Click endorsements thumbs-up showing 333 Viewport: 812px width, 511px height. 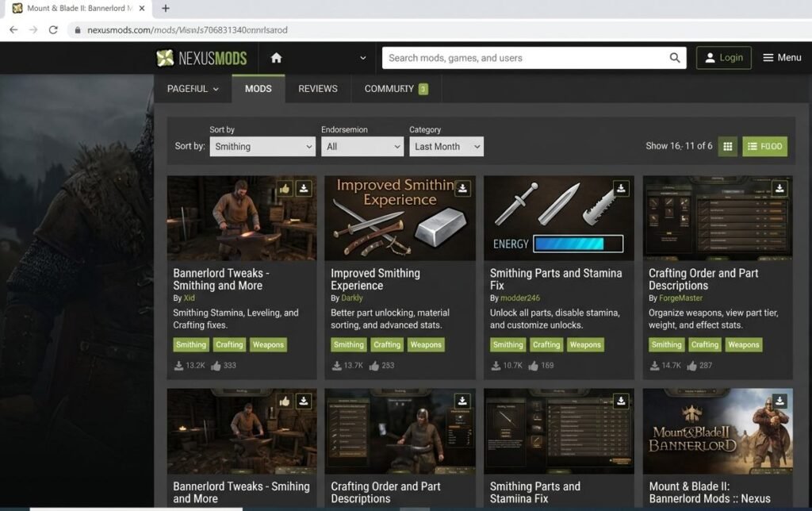point(216,366)
